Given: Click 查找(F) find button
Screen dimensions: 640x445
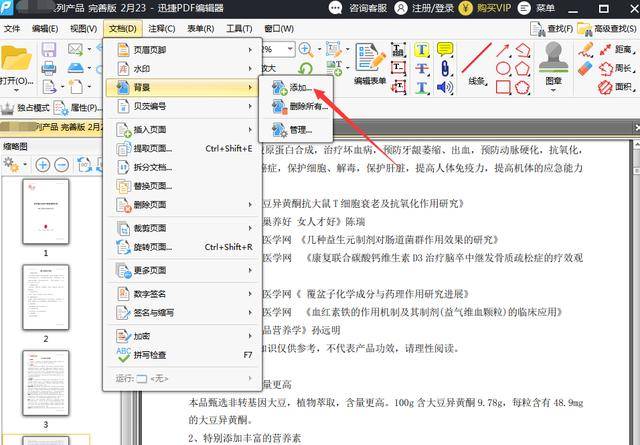Looking at the screenshot, I should pyautogui.click(x=551, y=29).
